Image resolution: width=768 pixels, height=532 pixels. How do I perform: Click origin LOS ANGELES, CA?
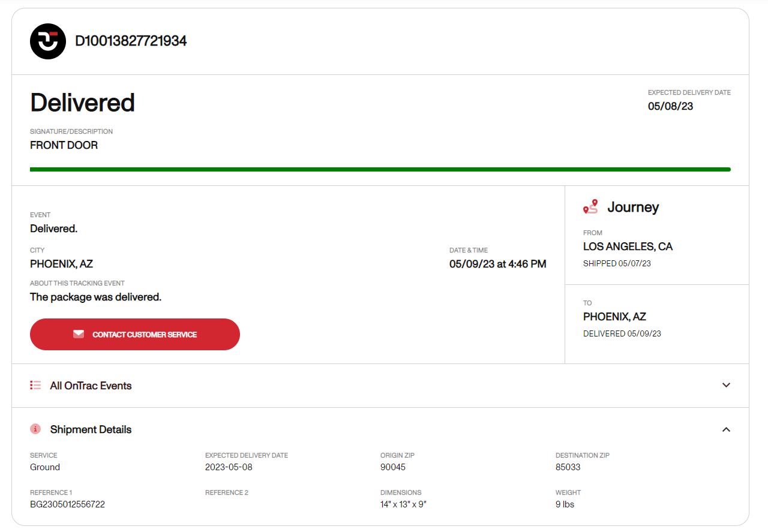pyautogui.click(x=628, y=247)
